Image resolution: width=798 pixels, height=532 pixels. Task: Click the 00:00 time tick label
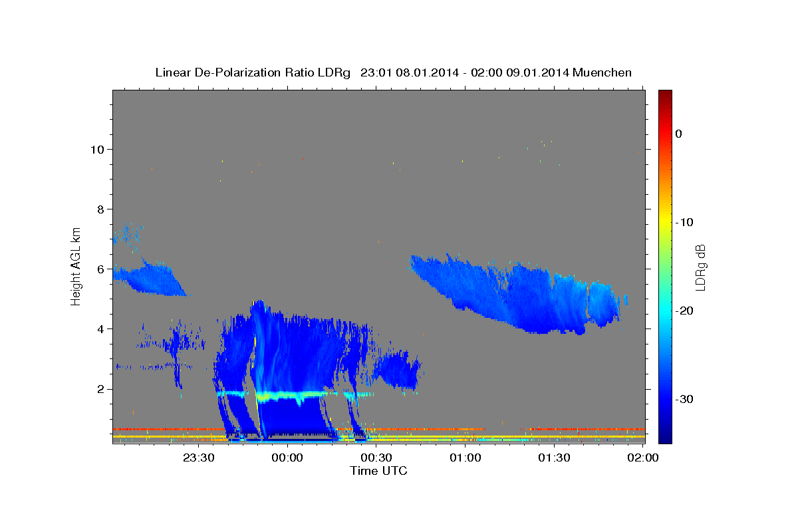288,458
